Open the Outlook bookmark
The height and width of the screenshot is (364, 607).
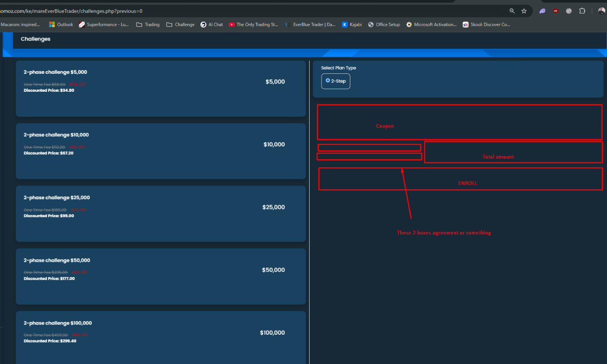pyautogui.click(x=61, y=24)
